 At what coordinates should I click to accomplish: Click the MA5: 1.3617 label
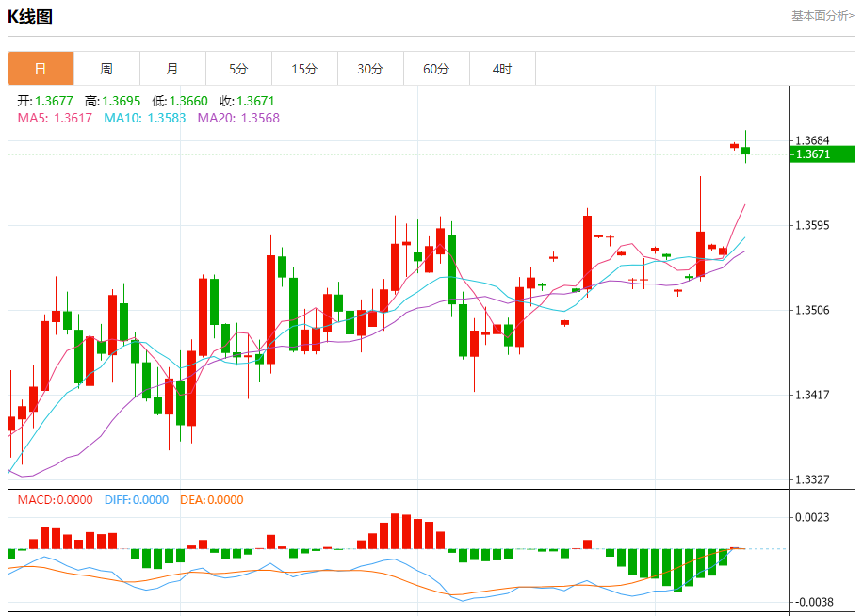click(x=55, y=118)
